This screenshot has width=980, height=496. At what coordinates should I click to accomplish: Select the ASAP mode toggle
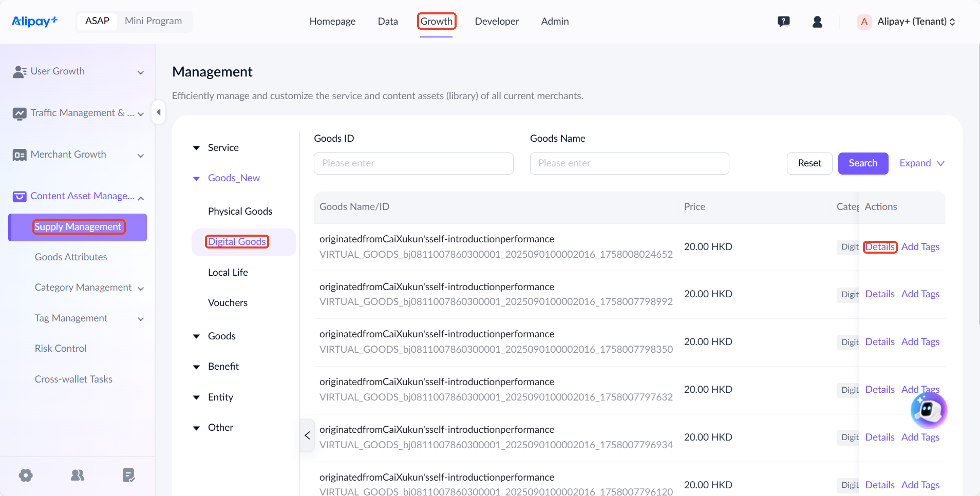[97, 21]
